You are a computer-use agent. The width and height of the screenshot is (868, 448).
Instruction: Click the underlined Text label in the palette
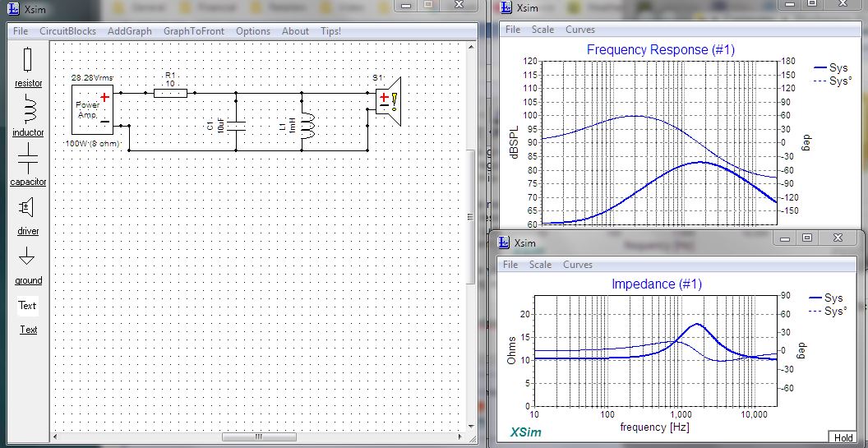coord(28,330)
